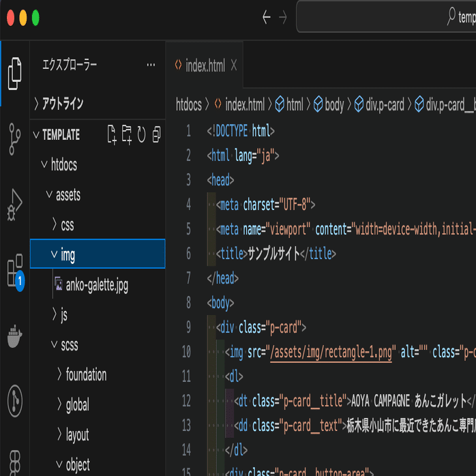Click the サンプルサイト title text
476x476 pixels.
pos(274,254)
